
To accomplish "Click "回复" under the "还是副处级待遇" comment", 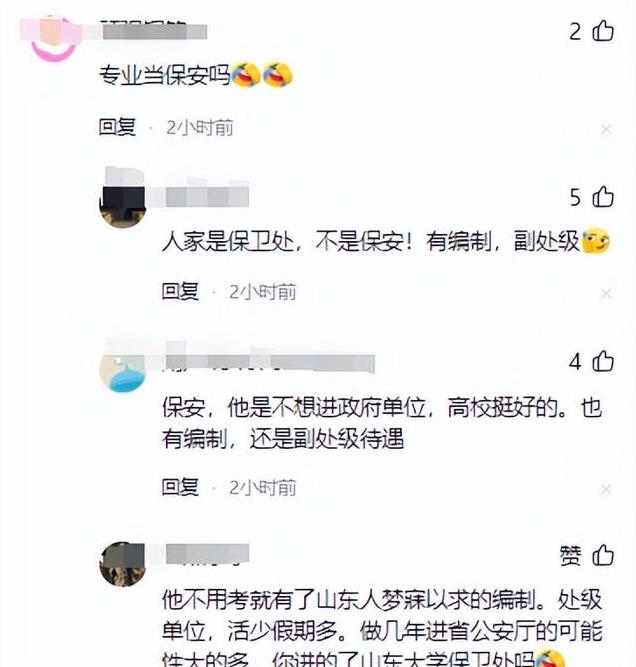I will [180, 487].
